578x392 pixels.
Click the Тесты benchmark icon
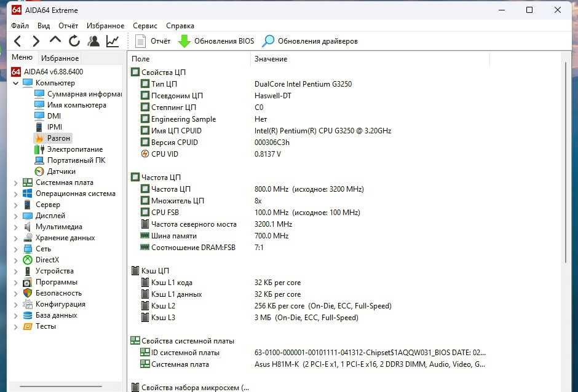(28, 326)
